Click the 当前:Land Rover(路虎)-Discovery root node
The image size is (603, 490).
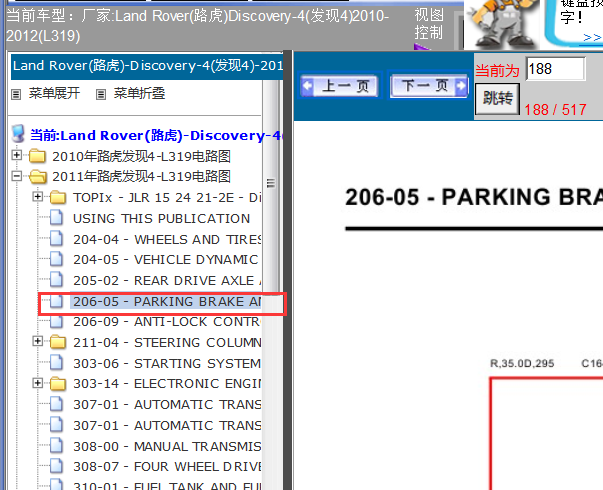156,135
